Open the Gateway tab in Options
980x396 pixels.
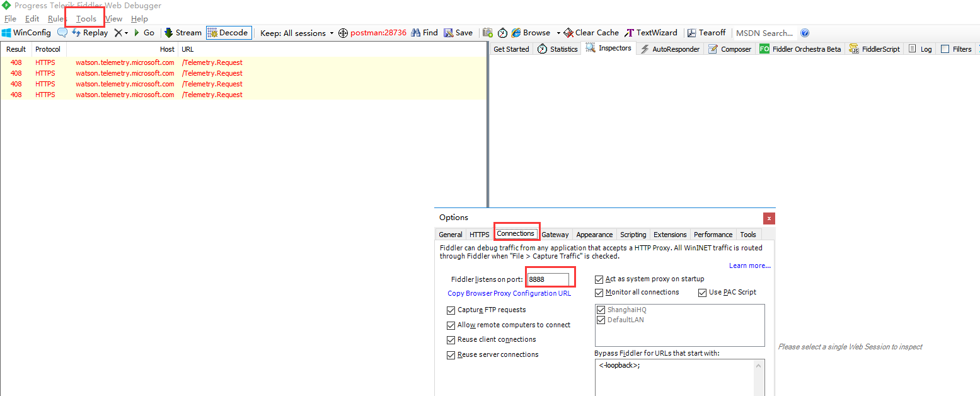coord(555,235)
